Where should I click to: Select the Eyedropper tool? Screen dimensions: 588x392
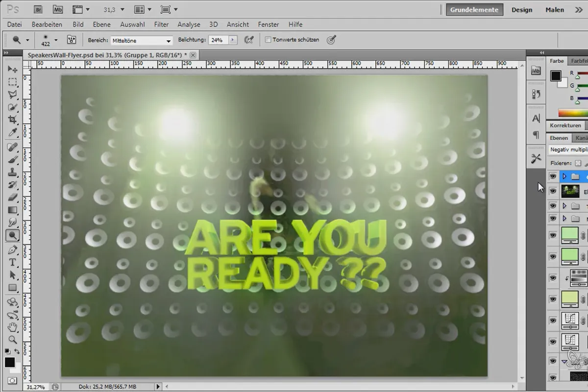pyautogui.click(x=12, y=133)
